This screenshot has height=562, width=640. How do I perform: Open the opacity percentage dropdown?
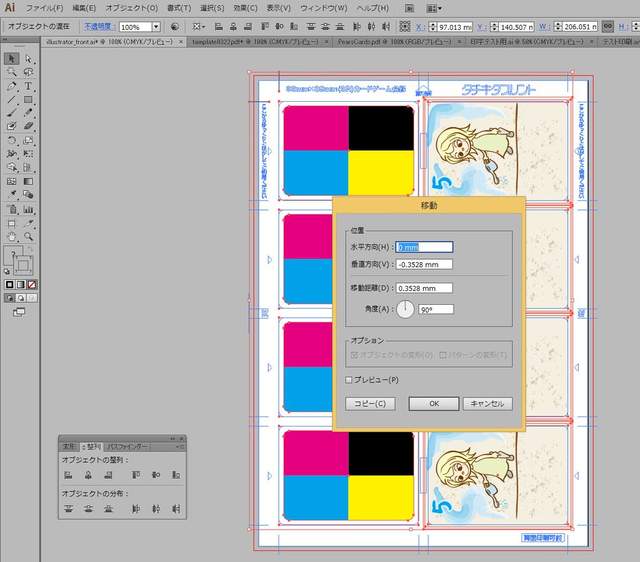[x=156, y=26]
